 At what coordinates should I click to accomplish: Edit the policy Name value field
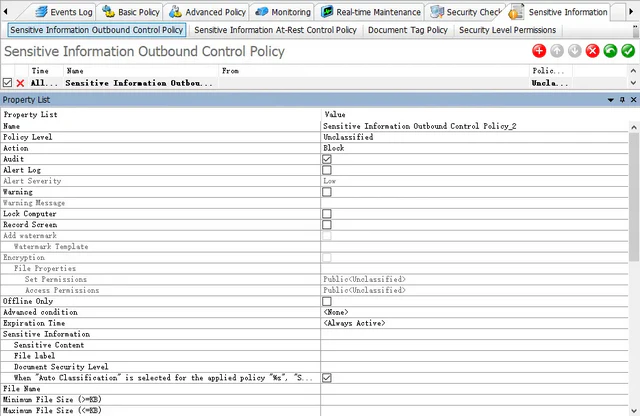pos(474,126)
